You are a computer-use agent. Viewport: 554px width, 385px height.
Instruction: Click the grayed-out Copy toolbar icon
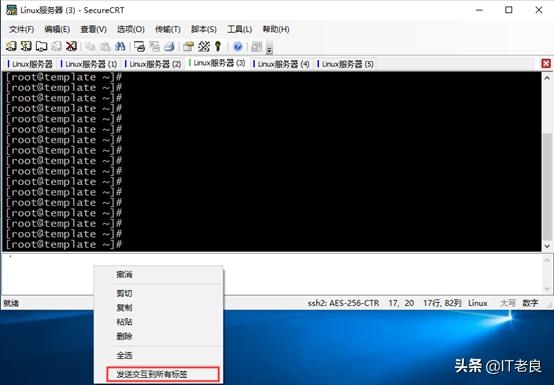(90, 46)
